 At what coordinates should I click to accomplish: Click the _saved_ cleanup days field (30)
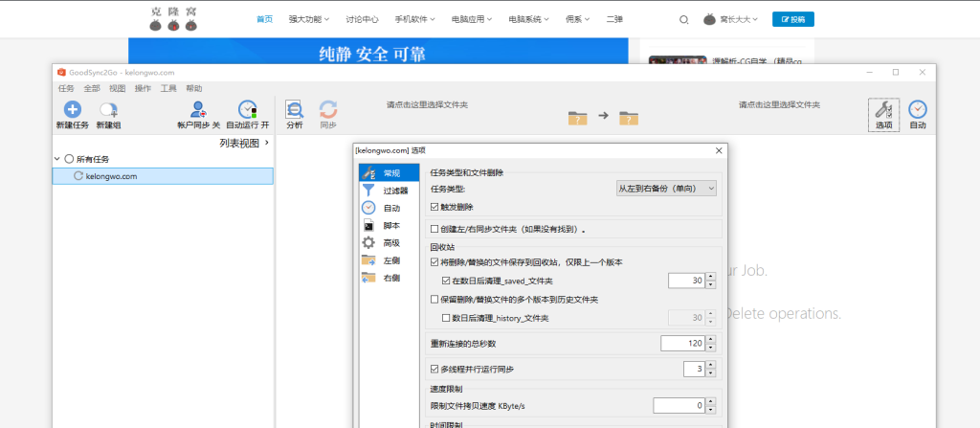click(687, 281)
